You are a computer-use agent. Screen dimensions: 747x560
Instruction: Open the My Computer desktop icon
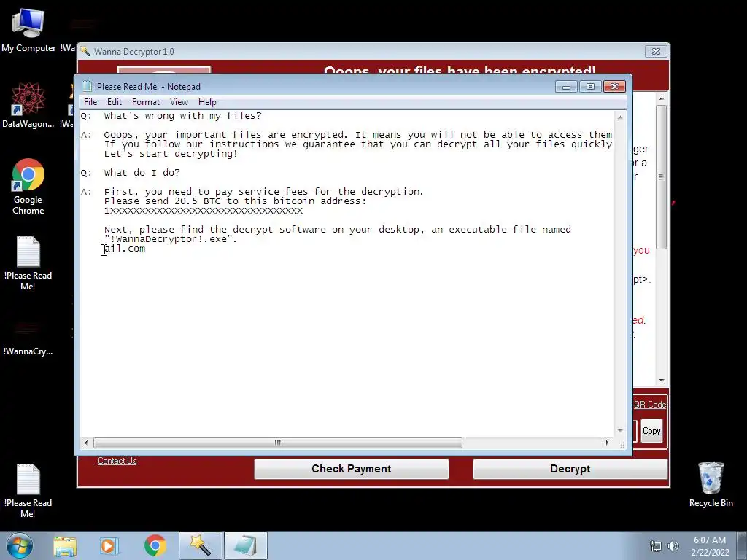[x=28, y=30]
